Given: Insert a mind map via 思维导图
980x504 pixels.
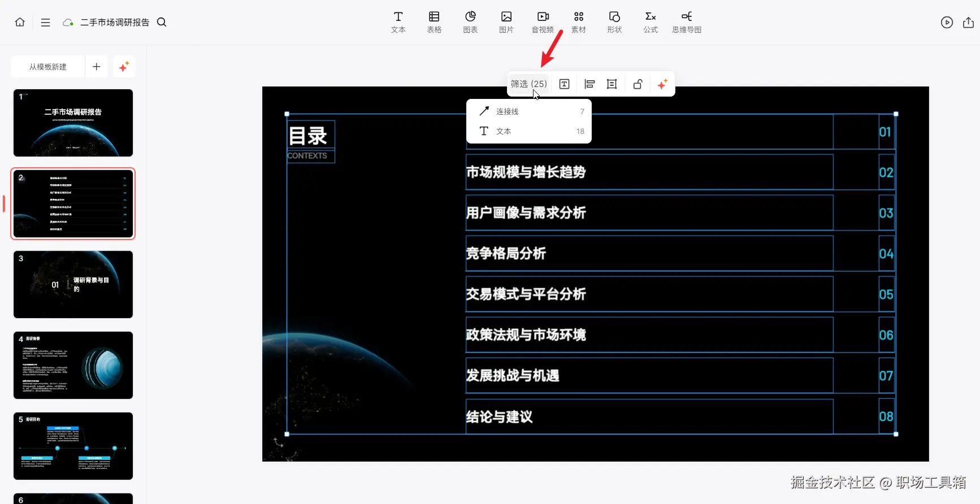Looking at the screenshot, I should [687, 22].
